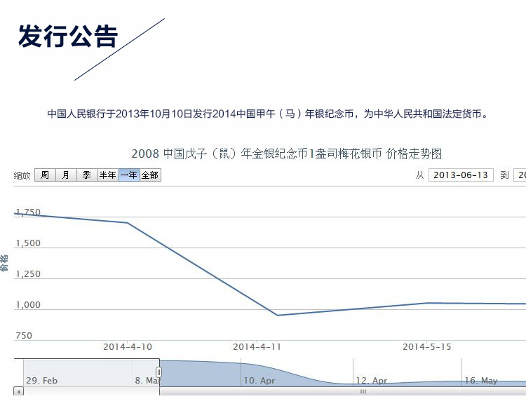Click the data point above 2014-4-10
The height and width of the screenshot is (420, 526).
[127, 223]
